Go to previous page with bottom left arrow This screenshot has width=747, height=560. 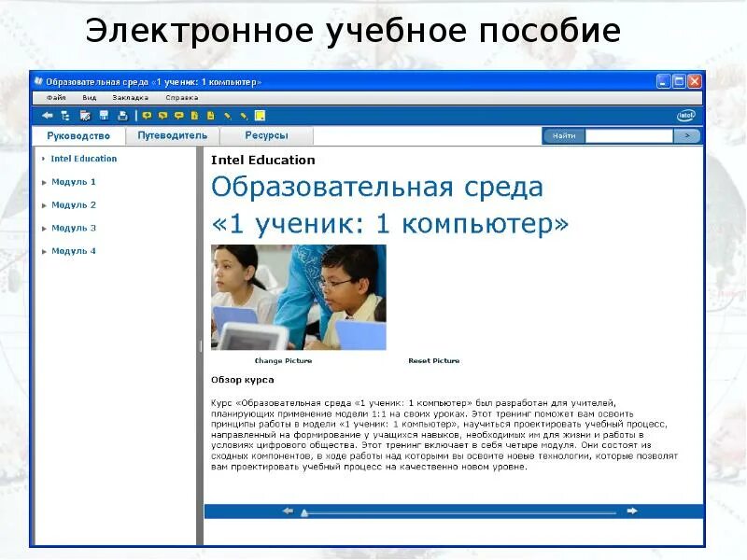point(288,511)
